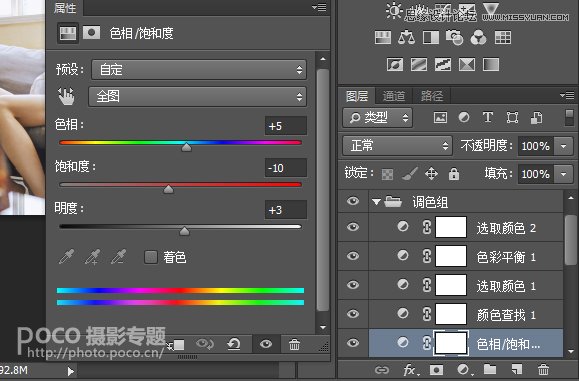579x381 pixels.
Task: Add an Invert adjustment
Action: point(395,65)
